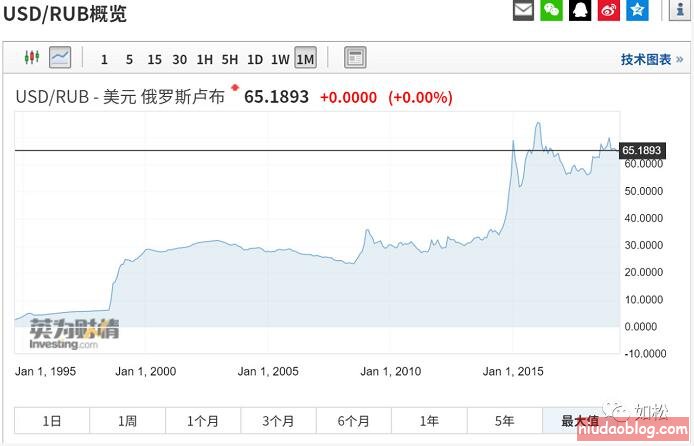Switch to candlestick chart type
Screen dimensions: 694x446
click(31, 58)
